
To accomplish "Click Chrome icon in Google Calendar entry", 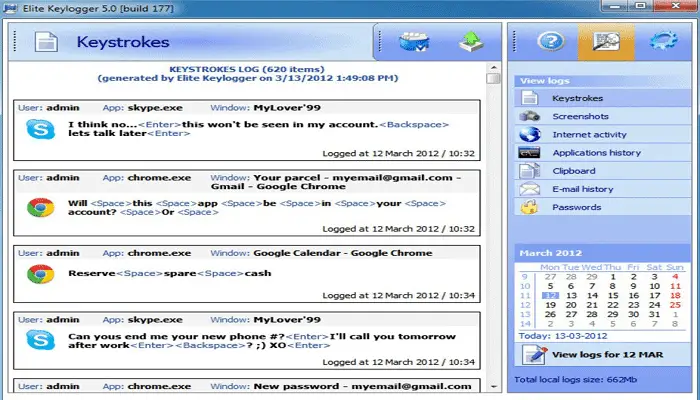I will point(41,274).
